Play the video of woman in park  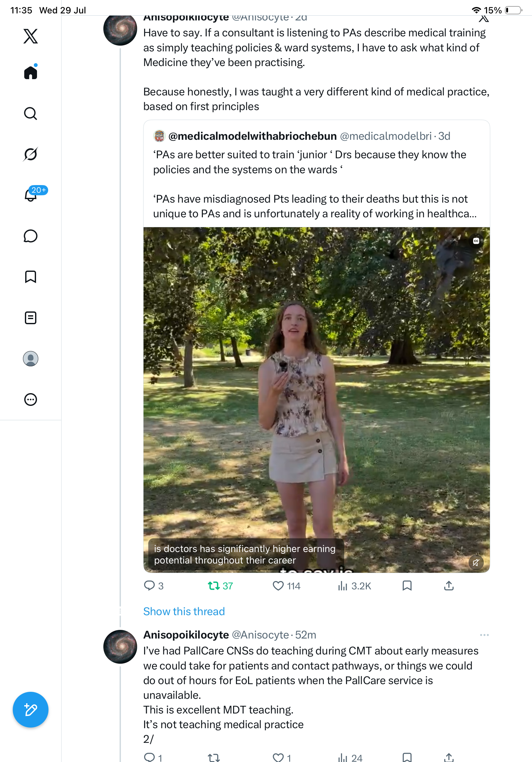[x=317, y=400]
